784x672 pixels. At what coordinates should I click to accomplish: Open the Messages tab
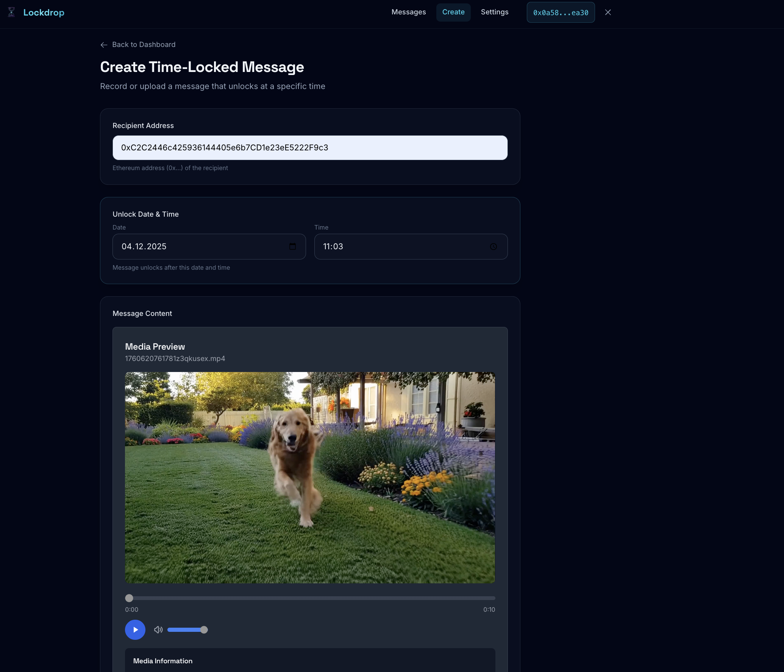408,12
